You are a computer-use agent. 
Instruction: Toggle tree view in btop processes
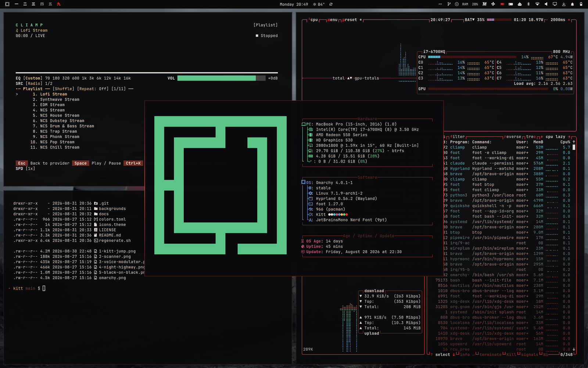pyautogui.click(x=531, y=137)
